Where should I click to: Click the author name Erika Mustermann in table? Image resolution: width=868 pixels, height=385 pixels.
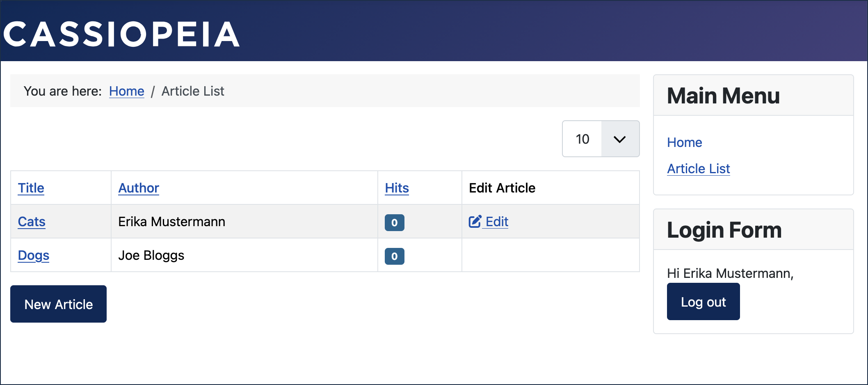coord(171,222)
